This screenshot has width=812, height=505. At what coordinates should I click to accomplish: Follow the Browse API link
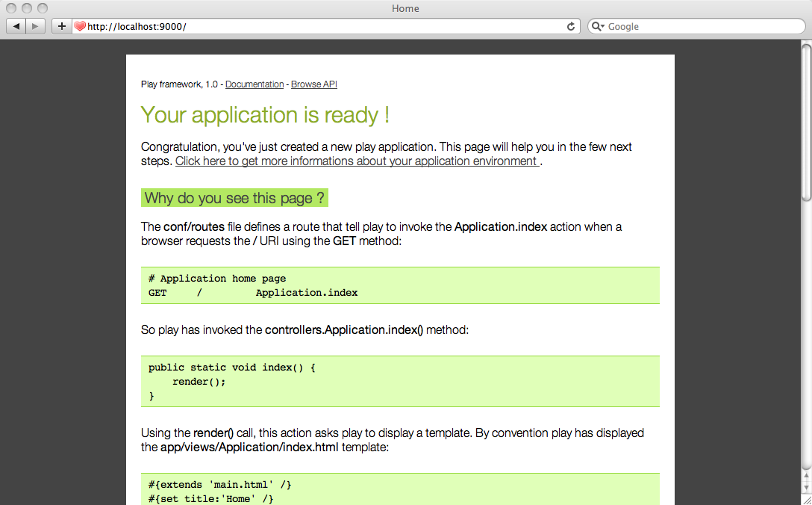point(313,84)
